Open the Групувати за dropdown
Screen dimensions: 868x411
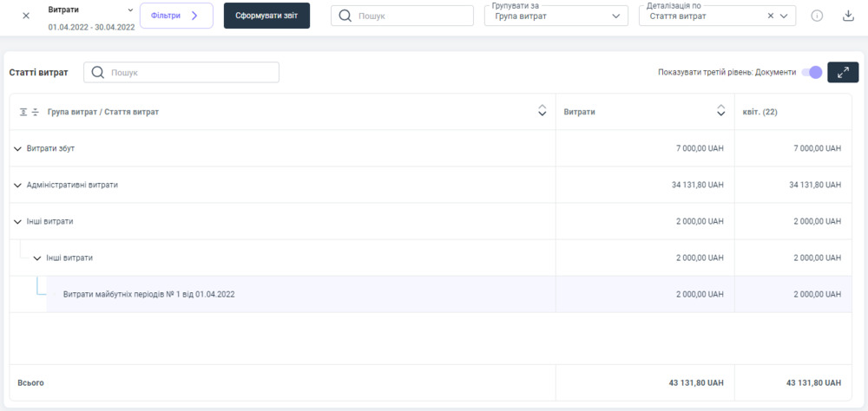(556, 16)
